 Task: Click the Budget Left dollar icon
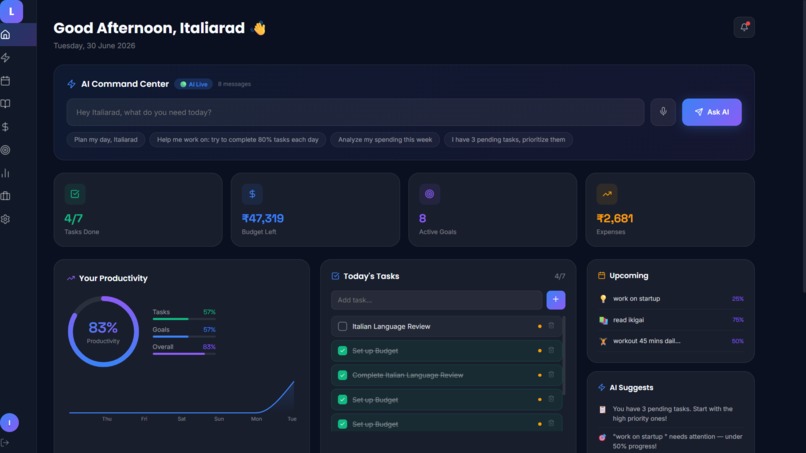pos(252,194)
